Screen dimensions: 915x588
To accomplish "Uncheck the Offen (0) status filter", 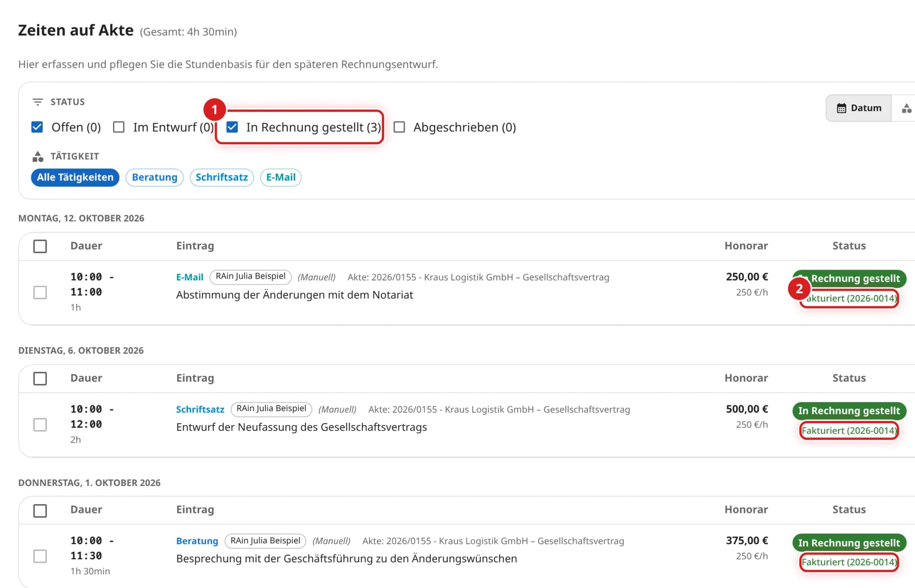I will tap(37, 127).
